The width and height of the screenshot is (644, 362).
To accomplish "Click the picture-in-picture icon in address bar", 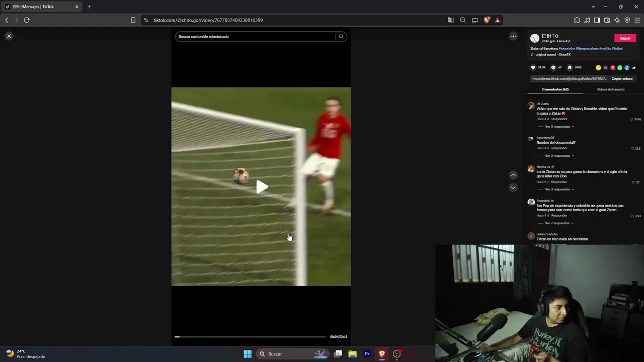I will (475, 20).
